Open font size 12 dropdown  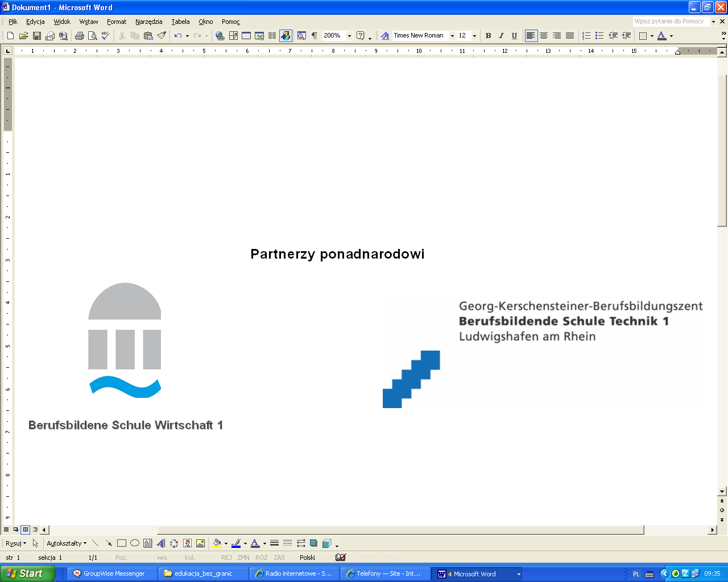point(474,36)
